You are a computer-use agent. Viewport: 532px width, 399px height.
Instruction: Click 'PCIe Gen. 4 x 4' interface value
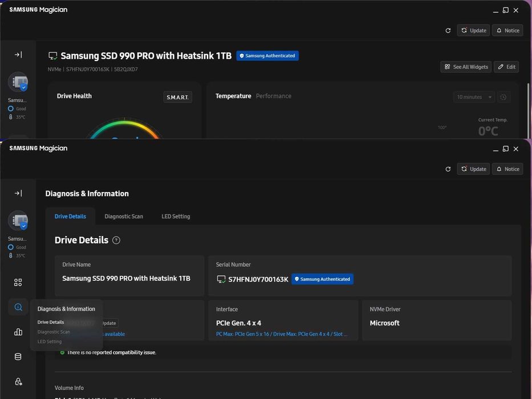point(238,323)
